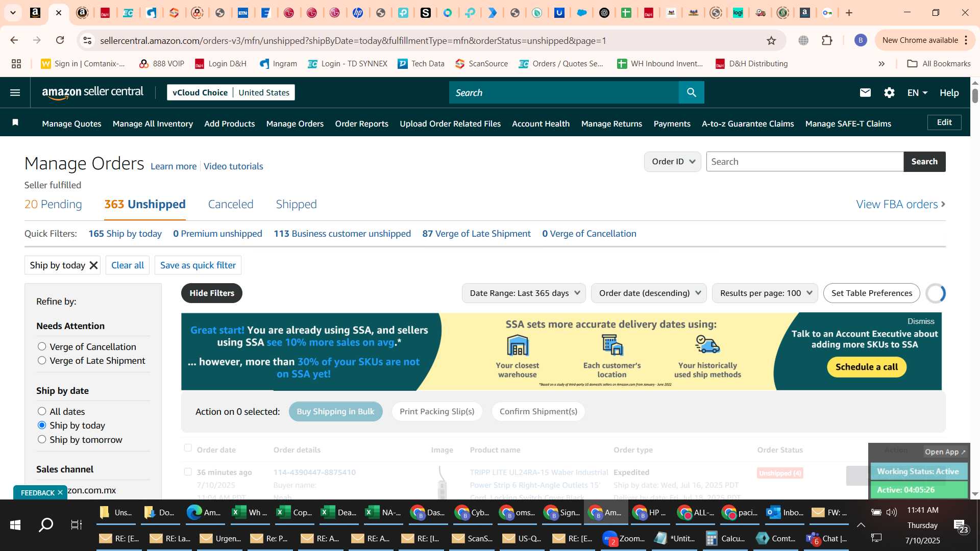Image resolution: width=980 pixels, height=551 pixels.
Task: Close the FEEDBACK tab with X
Action: (60, 492)
